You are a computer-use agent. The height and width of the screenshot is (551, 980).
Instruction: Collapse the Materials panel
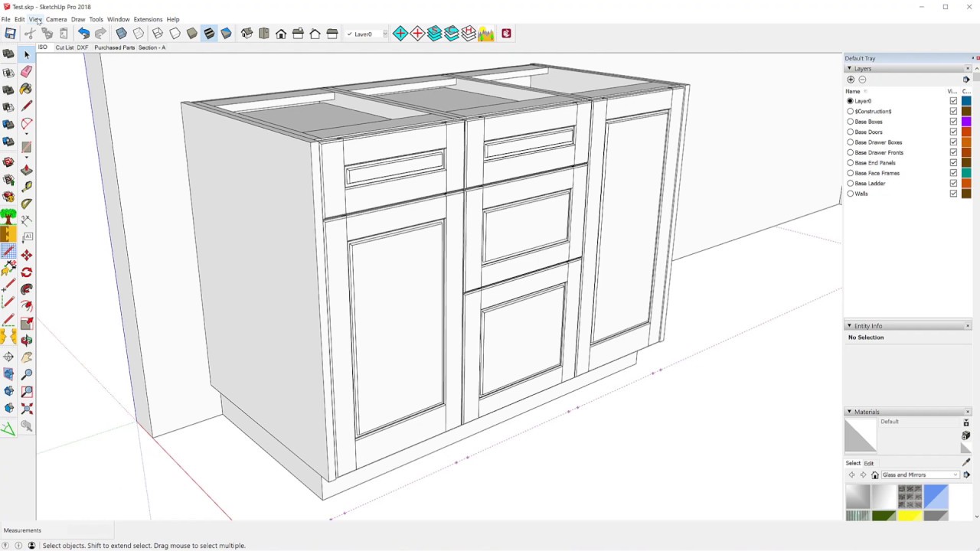coord(849,412)
